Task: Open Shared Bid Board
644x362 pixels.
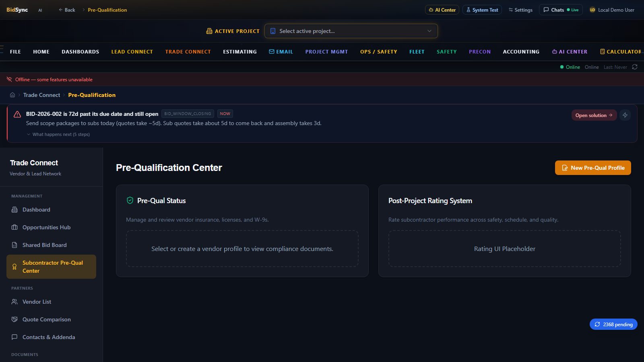Action: [x=51, y=245]
